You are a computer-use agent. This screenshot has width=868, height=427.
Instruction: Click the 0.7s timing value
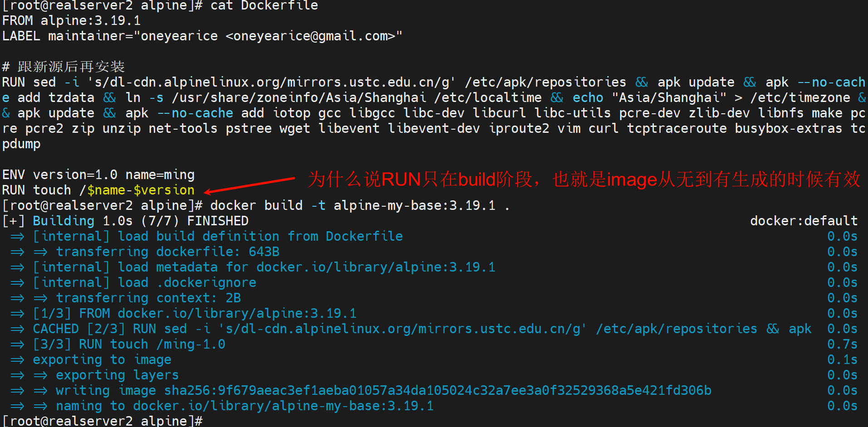coord(842,344)
